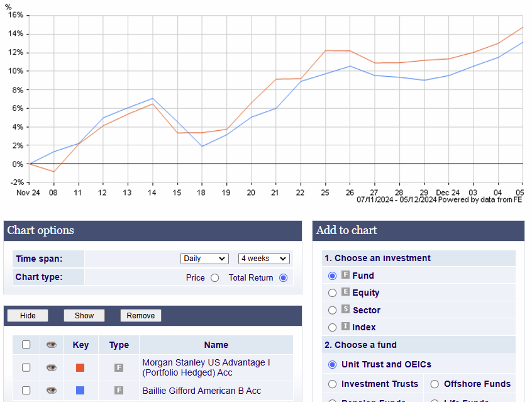Click the orange key swatch for Morgan Stanley

[x=80, y=367]
